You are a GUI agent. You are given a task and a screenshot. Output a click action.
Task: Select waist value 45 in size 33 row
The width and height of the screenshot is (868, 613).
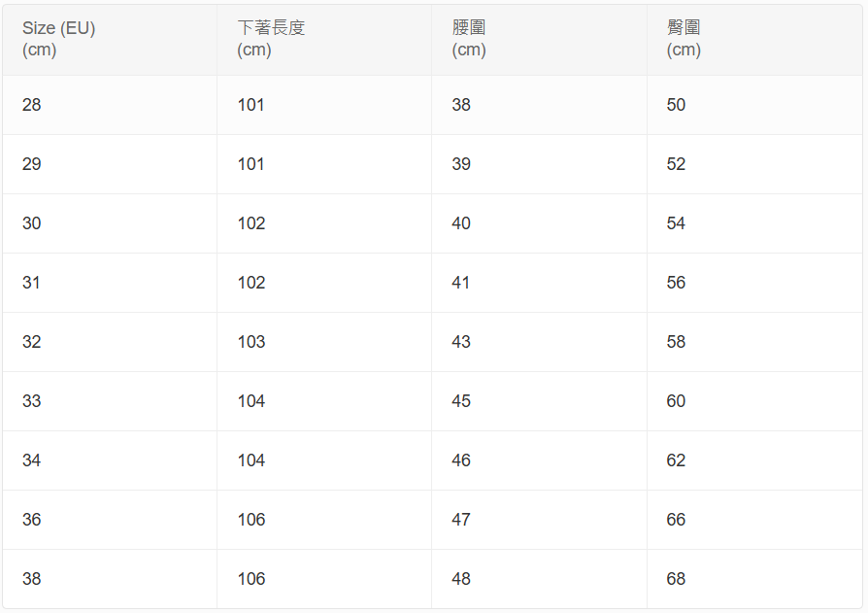tap(461, 401)
